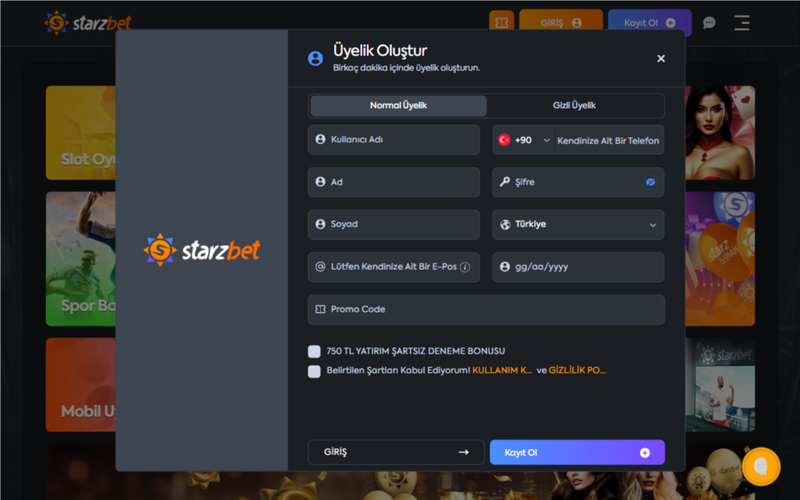Viewport: 800px width, 500px height.
Task: Open the Türkiye country dropdown
Action: pyautogui.click(x=578, y=224)
